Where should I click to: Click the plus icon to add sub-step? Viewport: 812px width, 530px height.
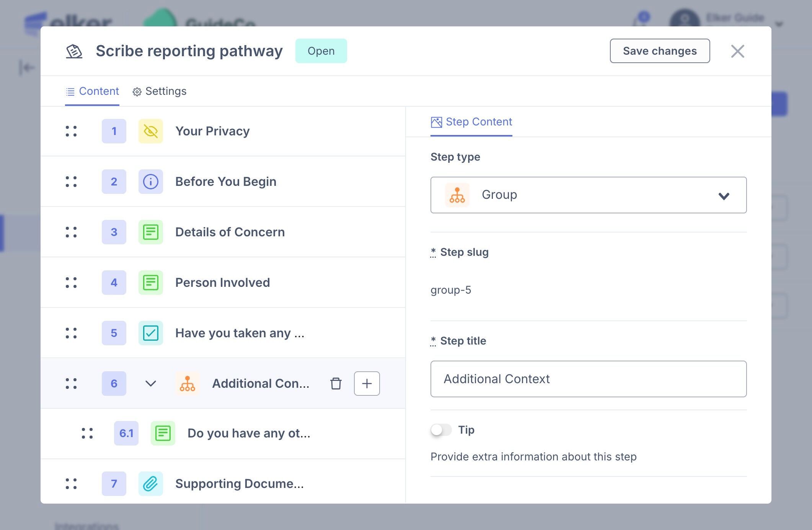click(x=367, y=384)
